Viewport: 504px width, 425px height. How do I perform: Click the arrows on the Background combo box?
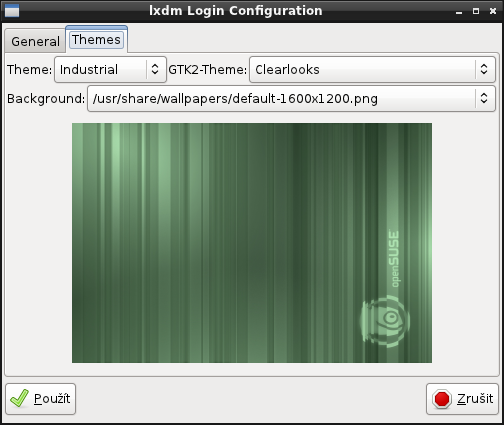tap(484, 99)
